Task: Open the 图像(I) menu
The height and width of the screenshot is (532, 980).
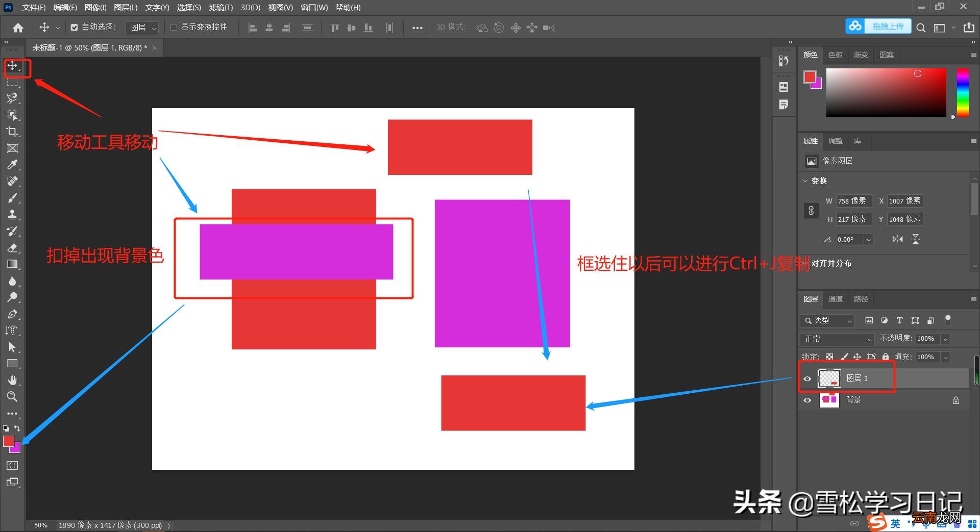Action: [95, 8]
